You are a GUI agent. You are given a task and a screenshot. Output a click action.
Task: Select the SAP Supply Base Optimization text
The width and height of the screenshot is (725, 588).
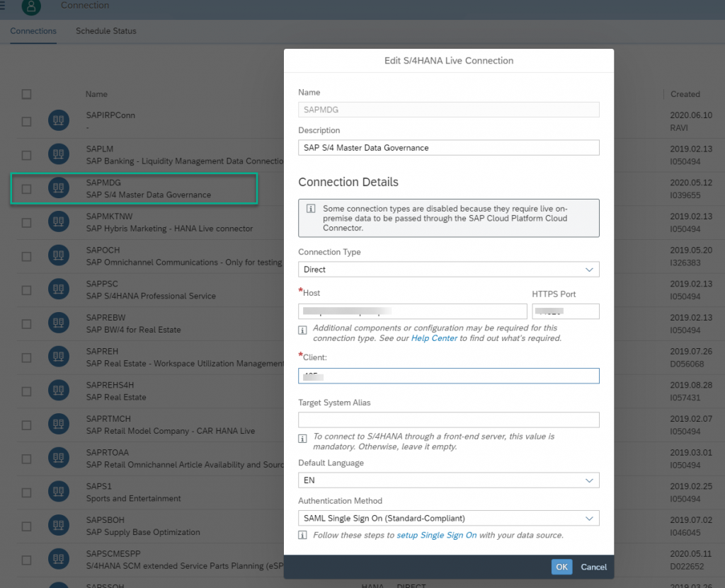coord(143,533)
